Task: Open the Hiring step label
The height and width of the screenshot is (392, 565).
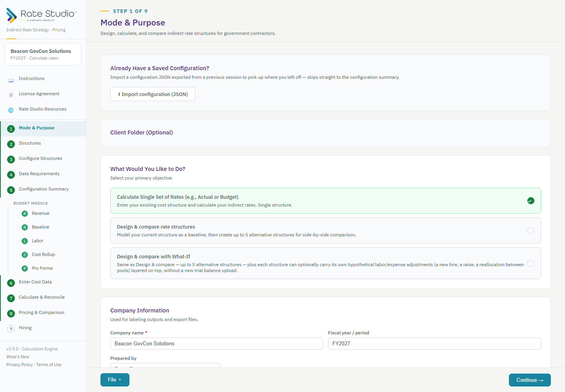Action: click(x=25, y=328)
